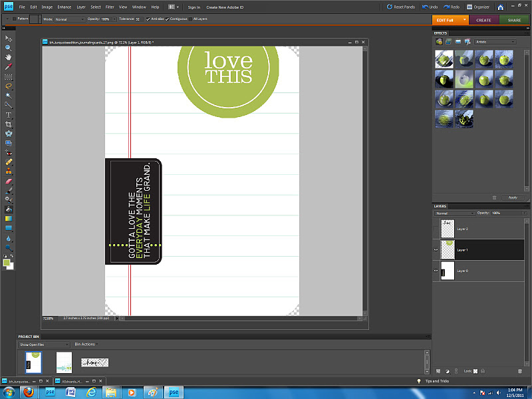Click the Sign In link
The height and width of the screenshot is (399, 532).
194,7
